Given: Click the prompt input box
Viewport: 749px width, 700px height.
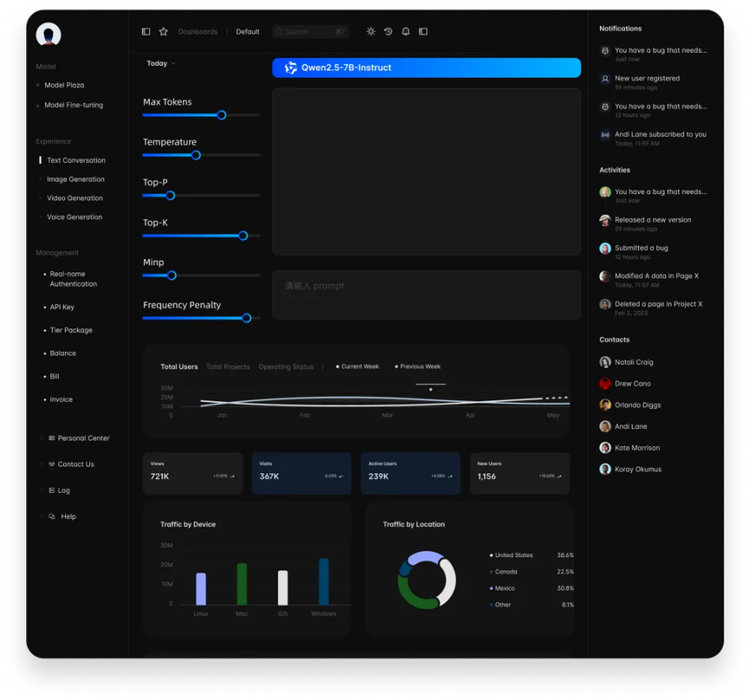Looking at the screenshot, I should 427,295.
